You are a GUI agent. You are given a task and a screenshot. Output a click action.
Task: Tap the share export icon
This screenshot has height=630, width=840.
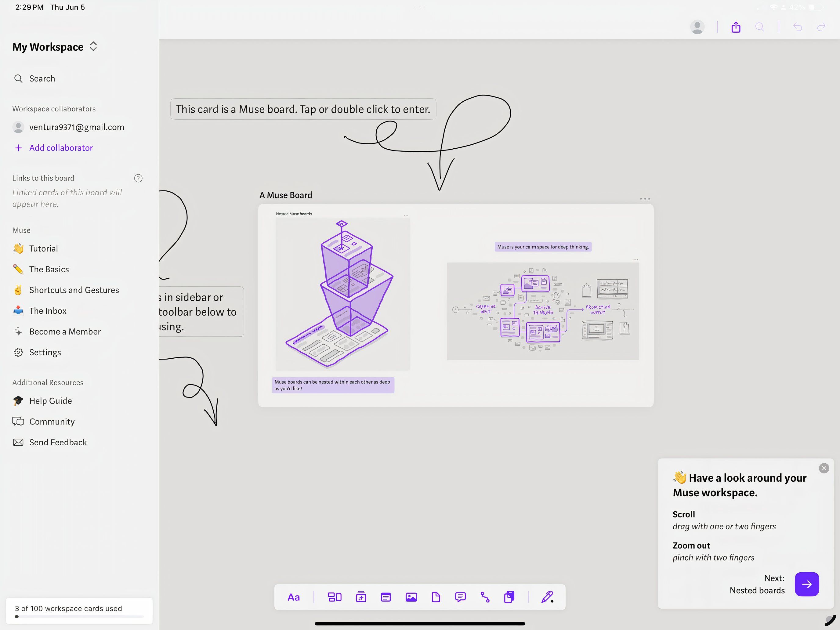coord(736,27)
